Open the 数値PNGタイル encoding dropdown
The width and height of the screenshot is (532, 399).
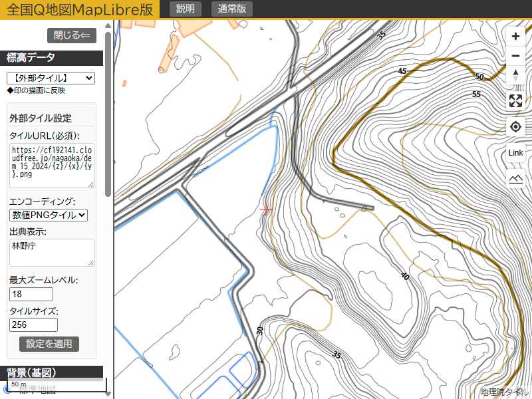49,215
